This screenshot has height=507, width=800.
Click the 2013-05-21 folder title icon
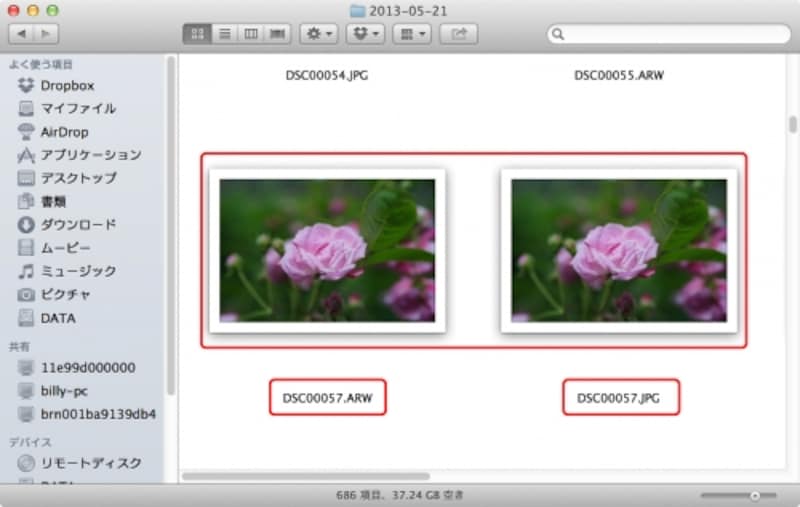(x=357, y=11)
